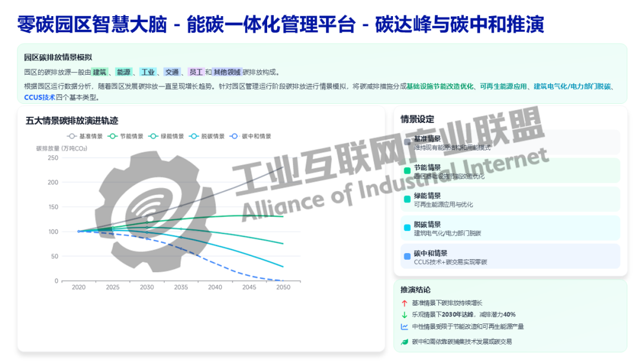Image resolution: width=644 pixels, height=363 pixels.
Task: Click the 100 y-axis value
Action: 53,232
